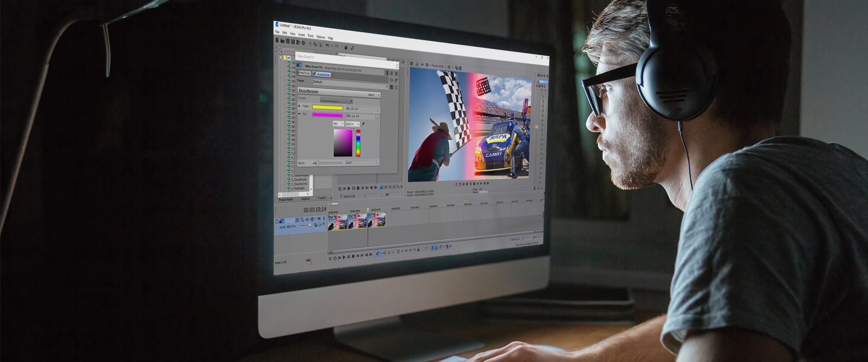Save the FX preset disk icon

(392, 87)
